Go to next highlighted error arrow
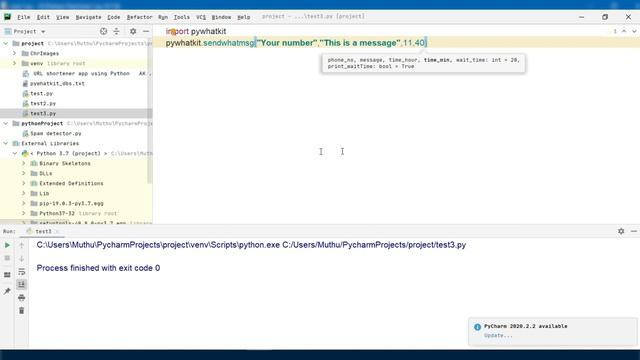Screen dimensions: 640x360 pos(634,31)
